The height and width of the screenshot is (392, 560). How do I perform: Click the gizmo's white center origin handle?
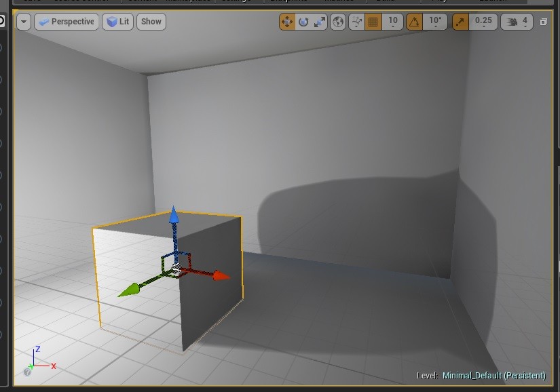(x=176, y=269)
